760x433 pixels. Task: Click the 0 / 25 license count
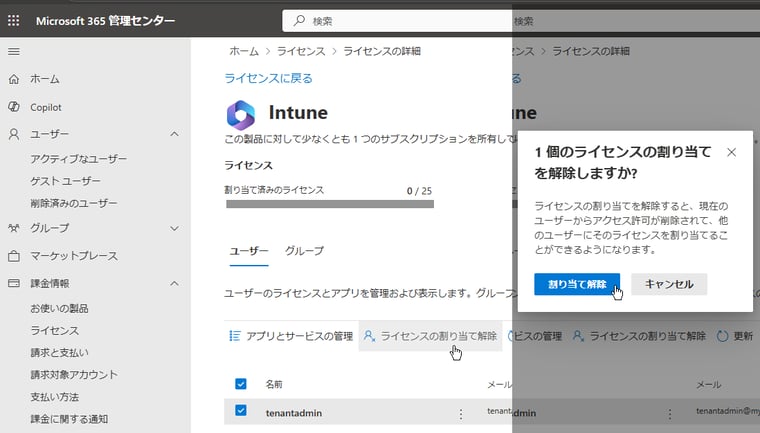coord(419,191)
